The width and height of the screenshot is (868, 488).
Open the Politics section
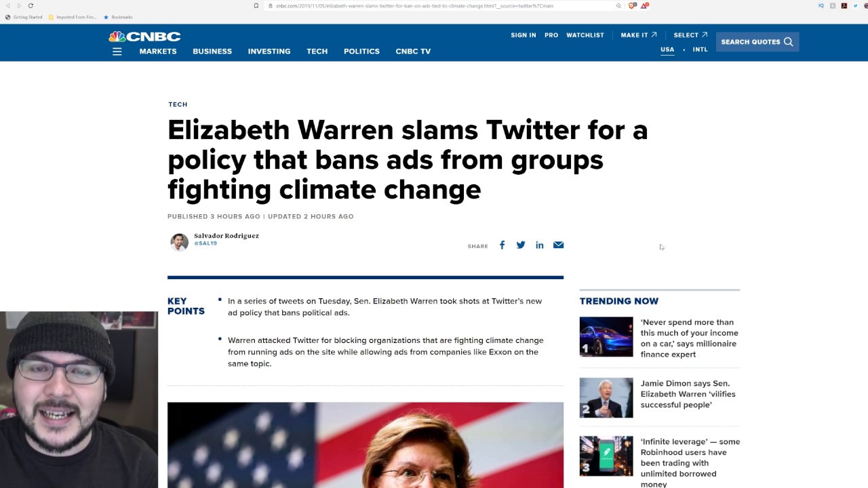[361, 52]
